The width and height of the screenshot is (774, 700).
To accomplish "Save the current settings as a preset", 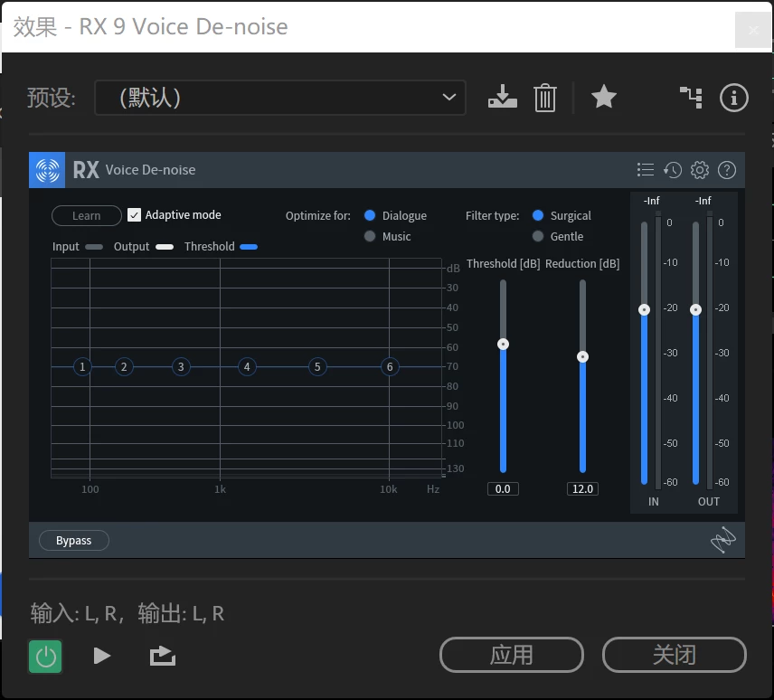I will click(x=503, y=97).
